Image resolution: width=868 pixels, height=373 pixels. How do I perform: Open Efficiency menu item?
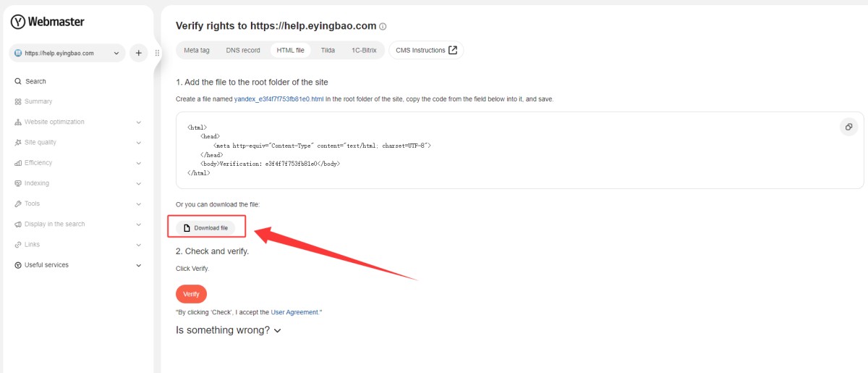tap(38, 163)
